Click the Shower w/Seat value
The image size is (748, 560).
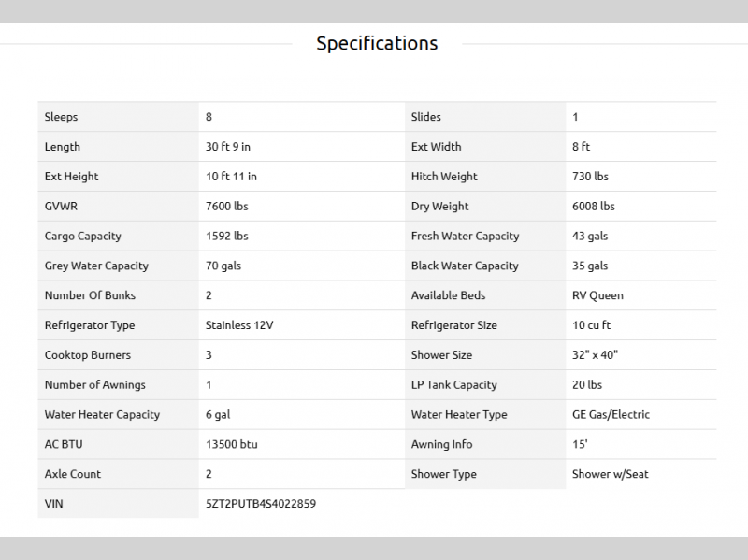coord(610,474)
